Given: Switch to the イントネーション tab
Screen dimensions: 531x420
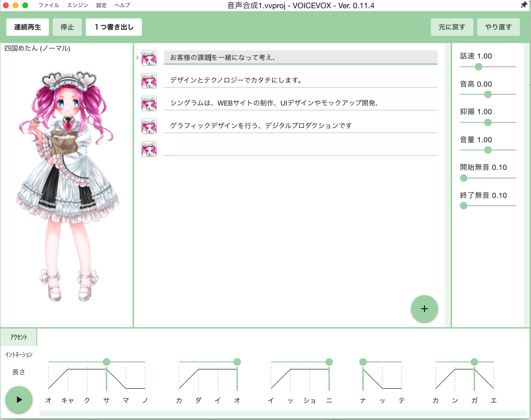Looking at the screenshot, I should 19,354.
